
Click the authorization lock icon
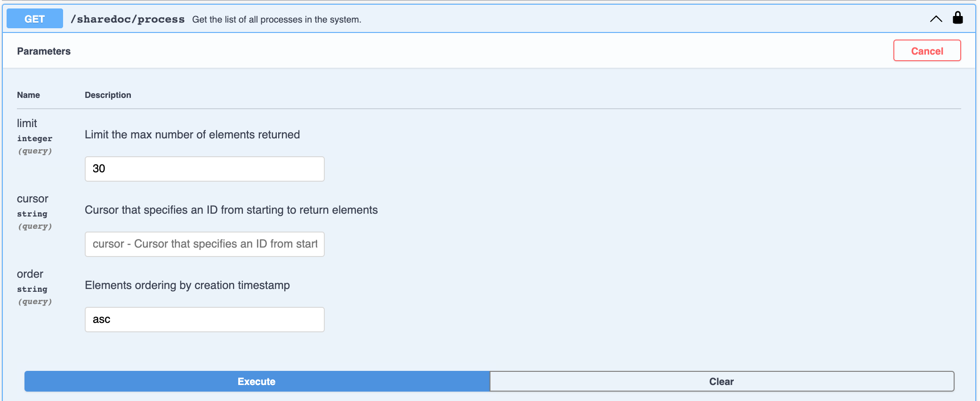click(957, 18)
